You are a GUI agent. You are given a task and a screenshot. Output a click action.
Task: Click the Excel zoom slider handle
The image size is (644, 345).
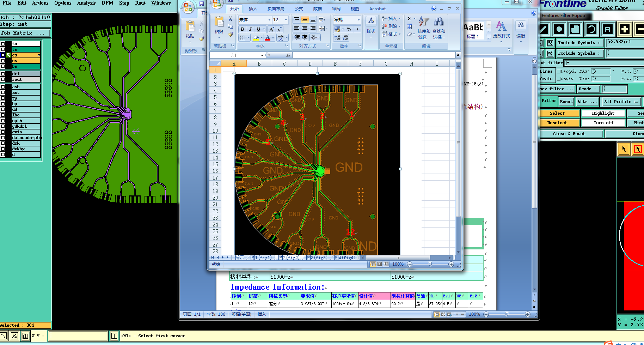(430, 264)
